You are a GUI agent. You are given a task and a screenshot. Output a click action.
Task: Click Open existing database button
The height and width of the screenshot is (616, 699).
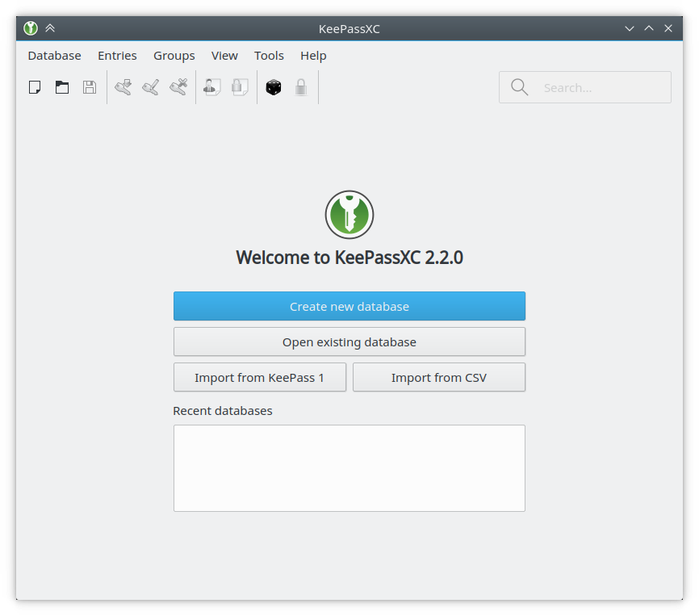(349, 342)
